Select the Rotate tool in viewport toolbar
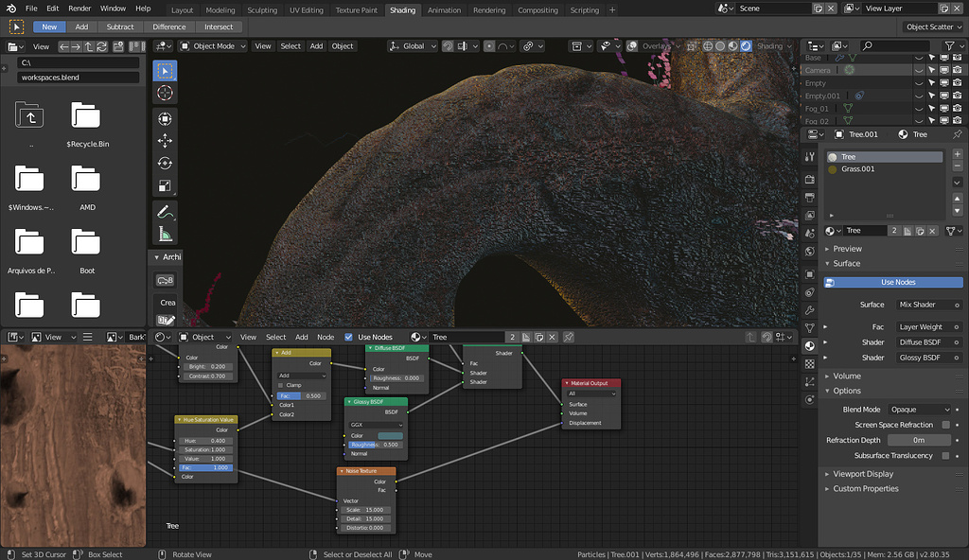Screen dimensions: 969x560 (x=165, y=164)
